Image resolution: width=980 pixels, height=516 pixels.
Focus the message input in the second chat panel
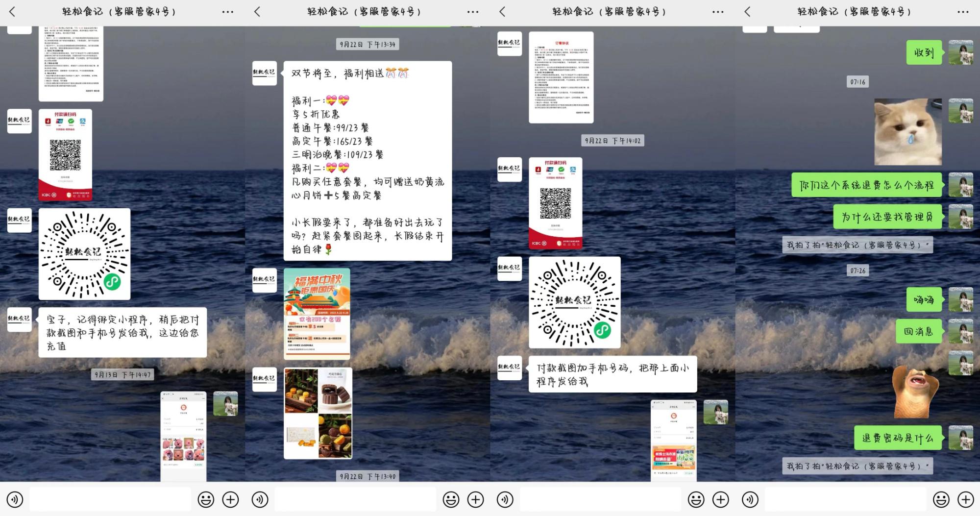click(x=355, y=499)
